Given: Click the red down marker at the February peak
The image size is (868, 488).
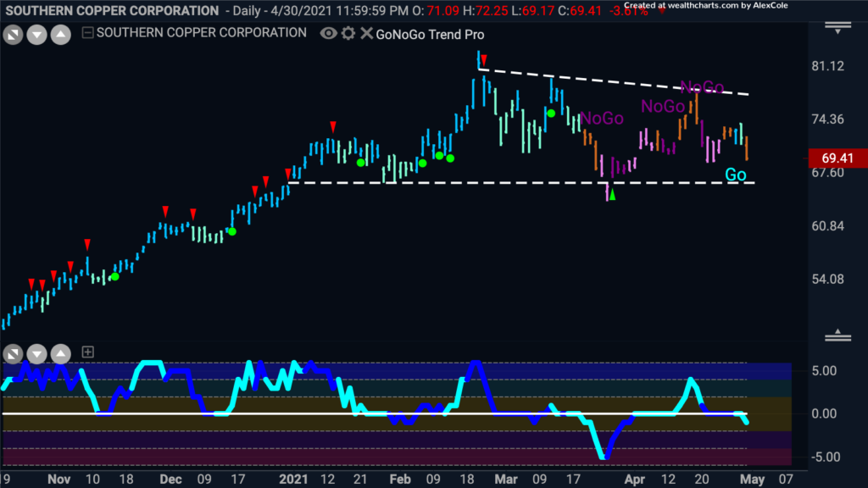Looking at the screenshot, I should [484, 60].
